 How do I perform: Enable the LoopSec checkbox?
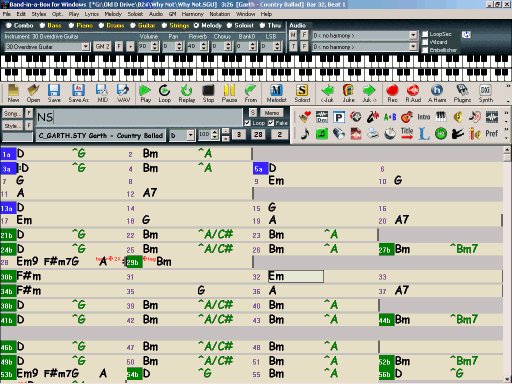(x=425, y=34)
